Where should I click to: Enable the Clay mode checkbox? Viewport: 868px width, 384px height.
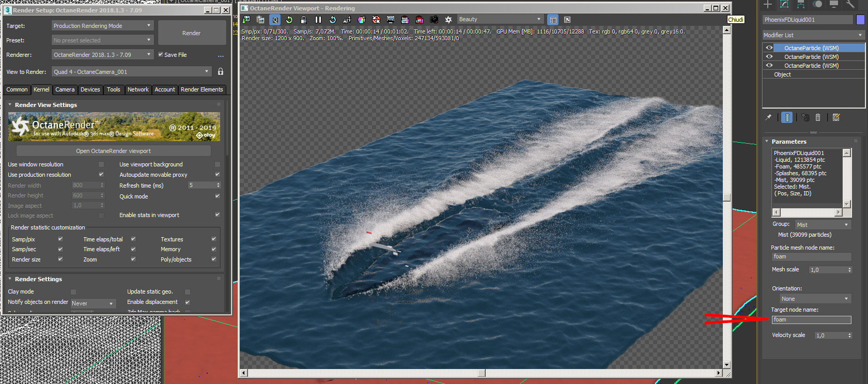coord(73,292)
